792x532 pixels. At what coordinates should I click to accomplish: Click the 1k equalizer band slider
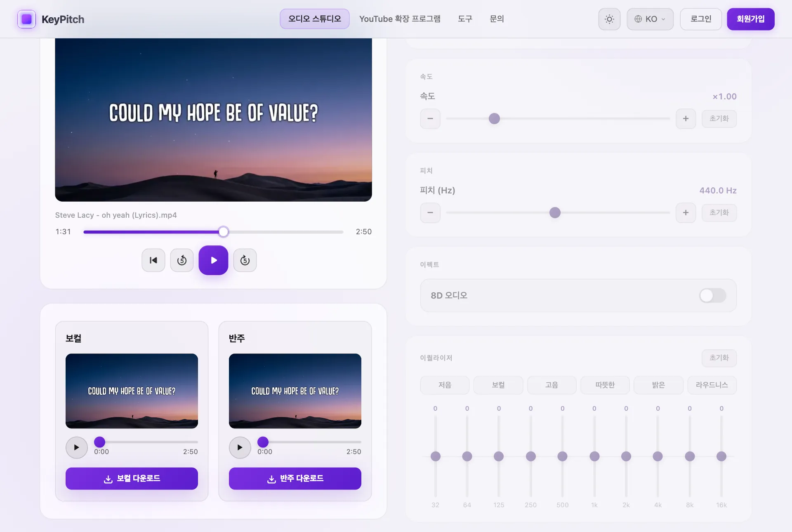[x=594, y=456]
